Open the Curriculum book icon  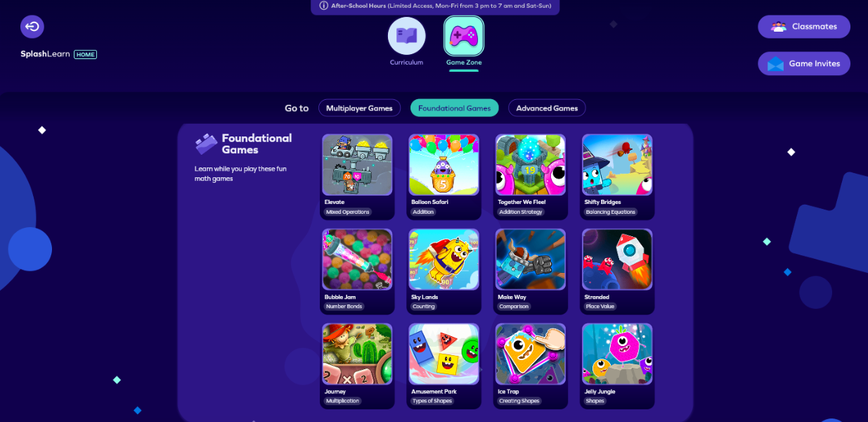407,36
